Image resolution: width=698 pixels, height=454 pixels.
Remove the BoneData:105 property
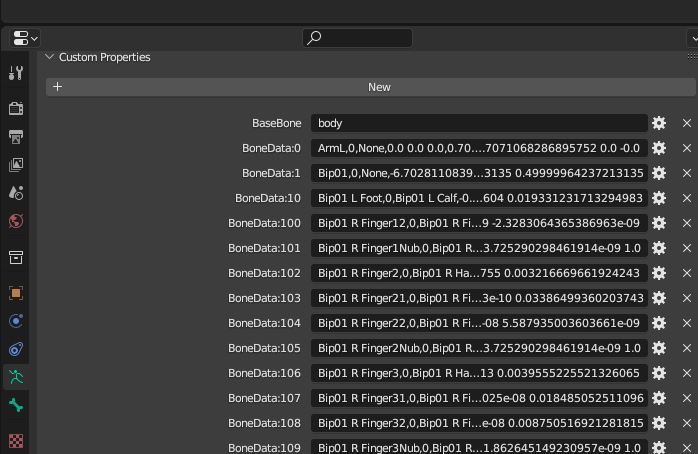point(687,348)
